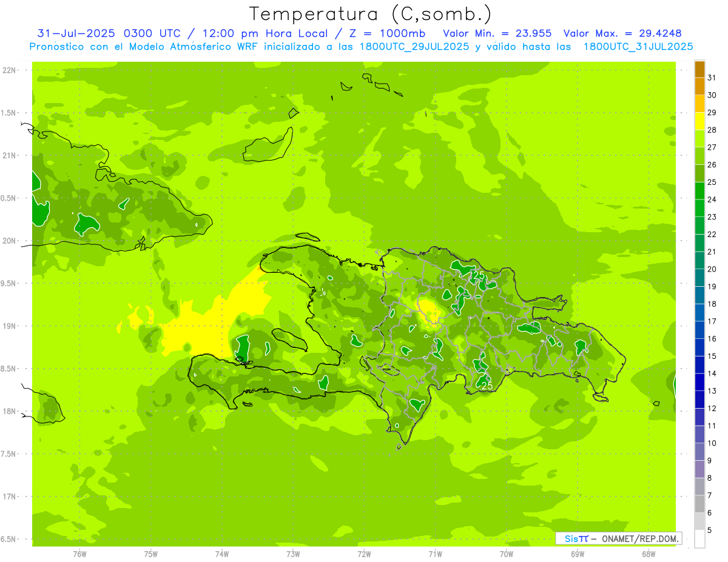Click the 'Temperatura (C,somb.)' title
Image resolution: width=728 pixels, height=562 pixels.
[x=371, y=14]
